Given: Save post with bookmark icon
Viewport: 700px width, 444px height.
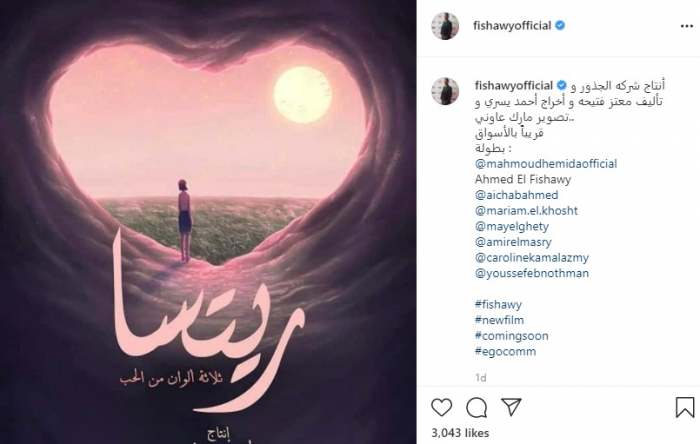Looking at the screenshot, I should (x=684, y=407).
